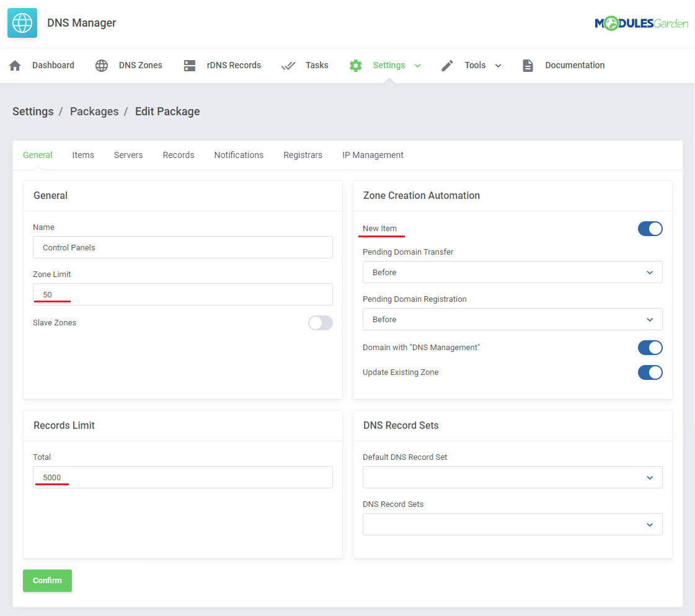Go to DNS Zones menu item
The height and width of the screenshot is (616, 695).
pyautogui.click(x=141, y=65)
